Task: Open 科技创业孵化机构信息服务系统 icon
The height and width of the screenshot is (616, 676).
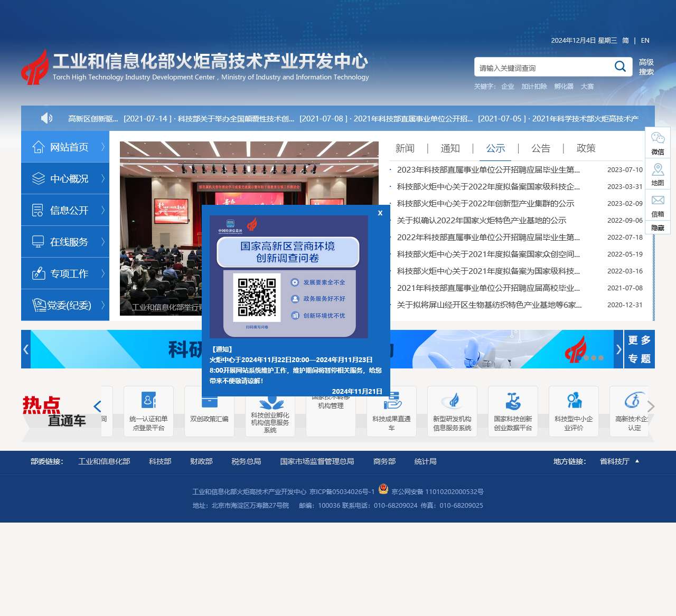Action: [270, 416]
